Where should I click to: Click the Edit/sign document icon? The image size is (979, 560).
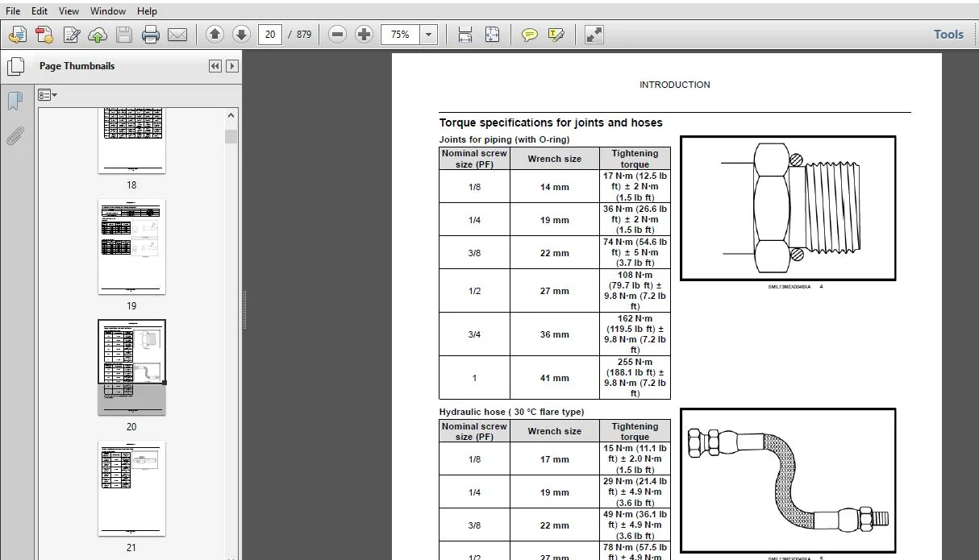(72, 35)
